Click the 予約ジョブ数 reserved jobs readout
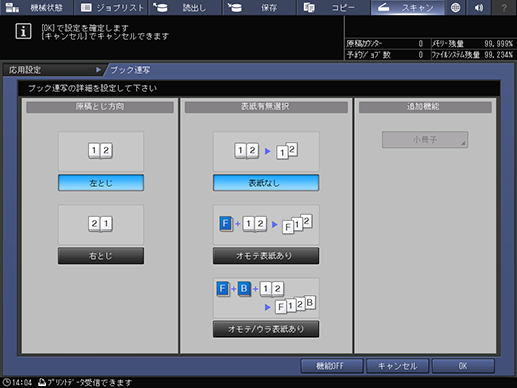517x388 pixels. (x=385, y=55)
